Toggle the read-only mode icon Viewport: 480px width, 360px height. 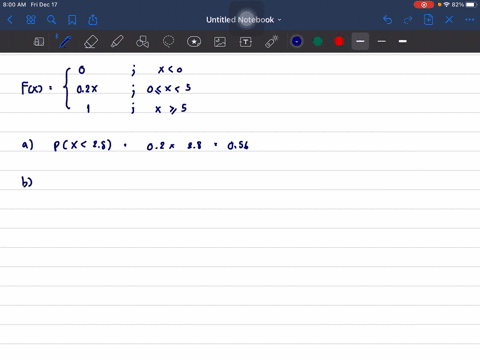coord(39,42)
